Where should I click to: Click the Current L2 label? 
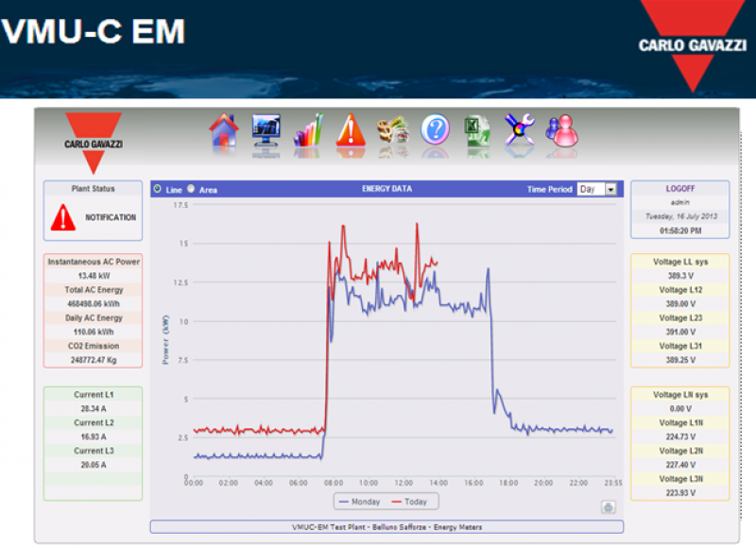pos(94,422)
